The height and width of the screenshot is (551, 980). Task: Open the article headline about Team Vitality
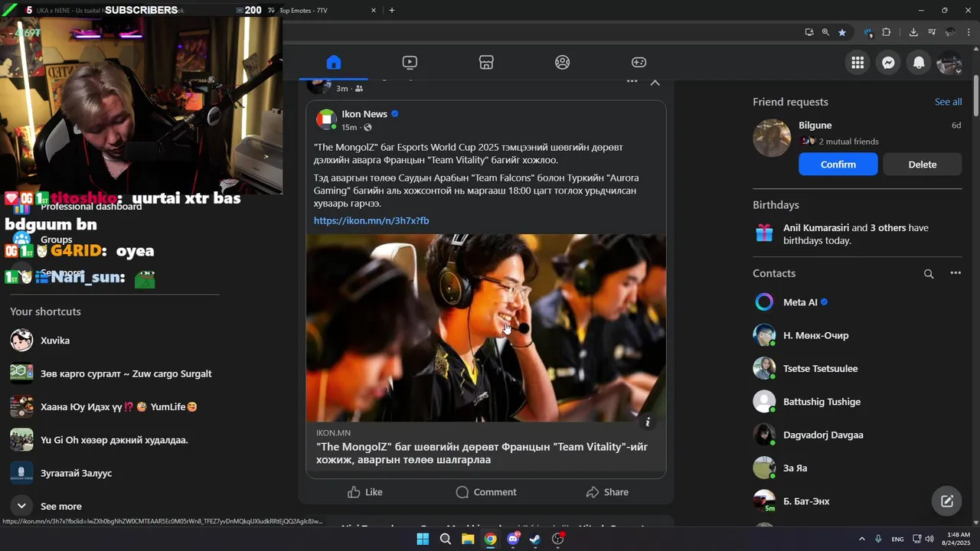tap(482, 453)
